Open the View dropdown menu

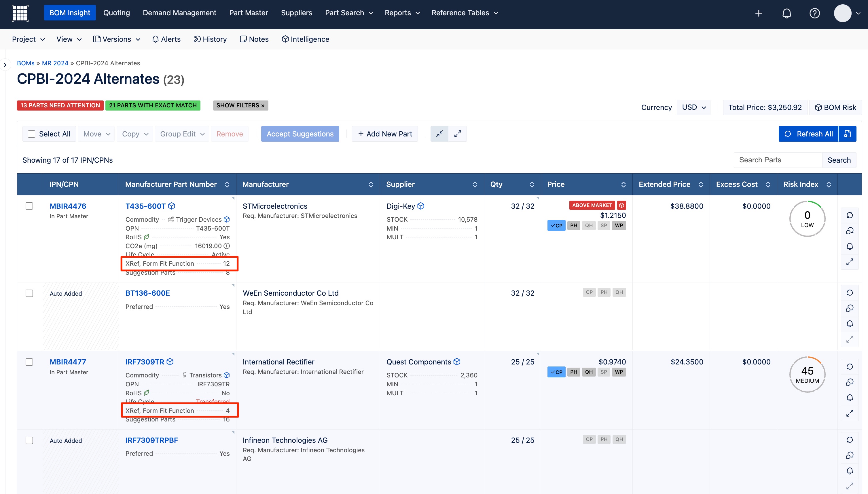pyautogui.click(x=69, y=39)
